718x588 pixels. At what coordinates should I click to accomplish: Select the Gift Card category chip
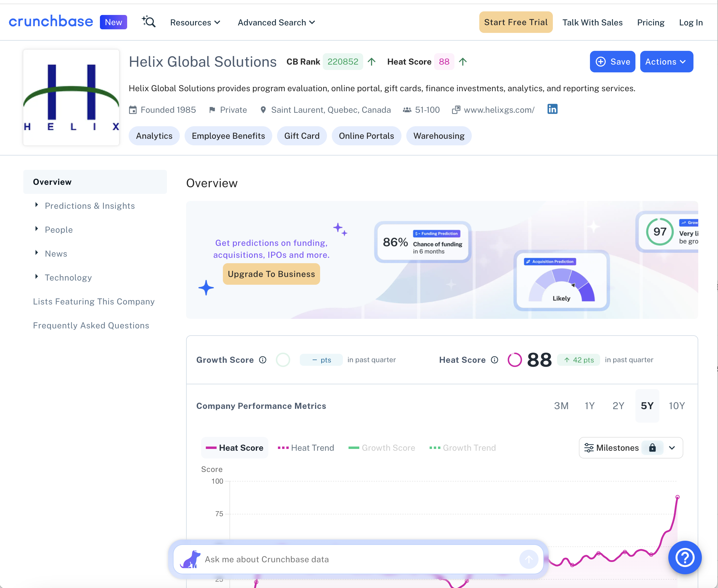click(x=302, y=136)
